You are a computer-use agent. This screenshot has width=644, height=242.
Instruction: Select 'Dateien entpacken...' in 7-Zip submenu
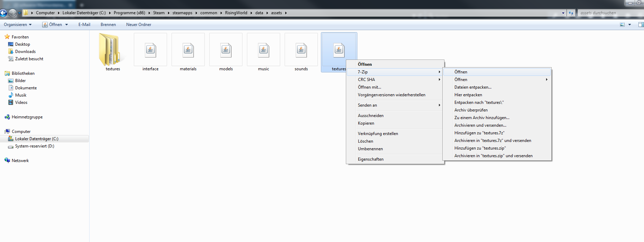(473, 87)
